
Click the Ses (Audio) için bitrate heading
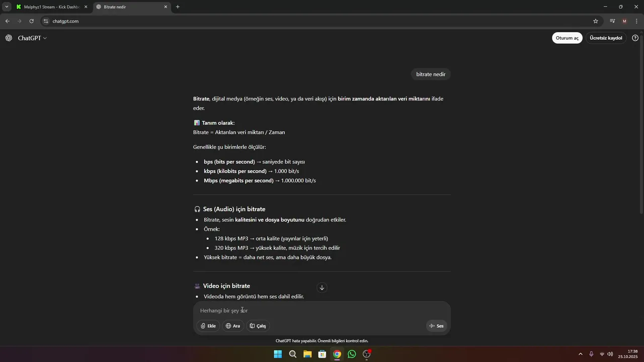pyautogui.click(x=234, y=209)
